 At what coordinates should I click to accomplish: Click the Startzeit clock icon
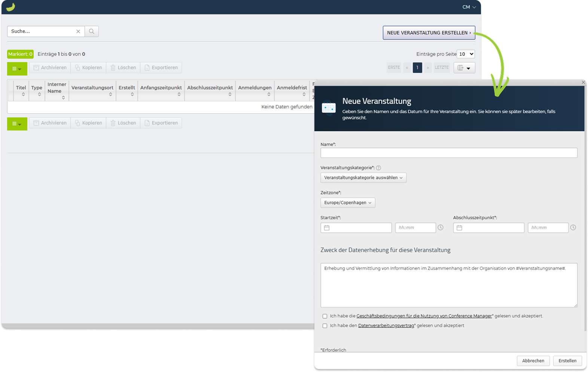[x=441, y=227]
